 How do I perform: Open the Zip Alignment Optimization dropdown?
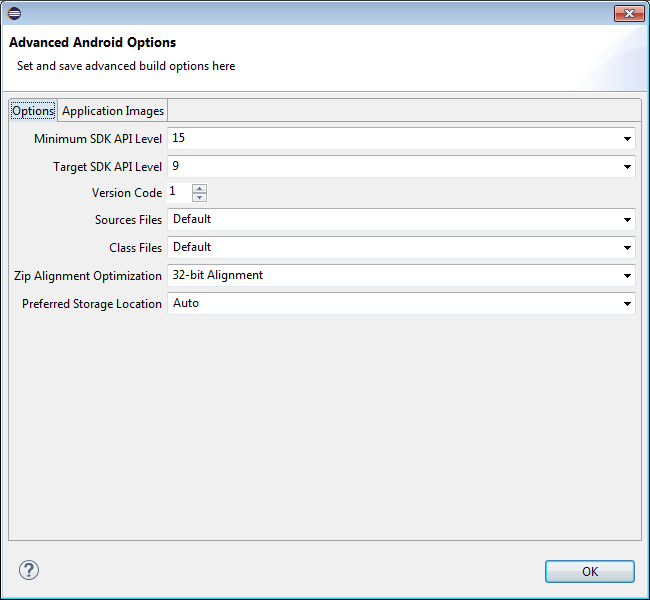coord(401,276)
